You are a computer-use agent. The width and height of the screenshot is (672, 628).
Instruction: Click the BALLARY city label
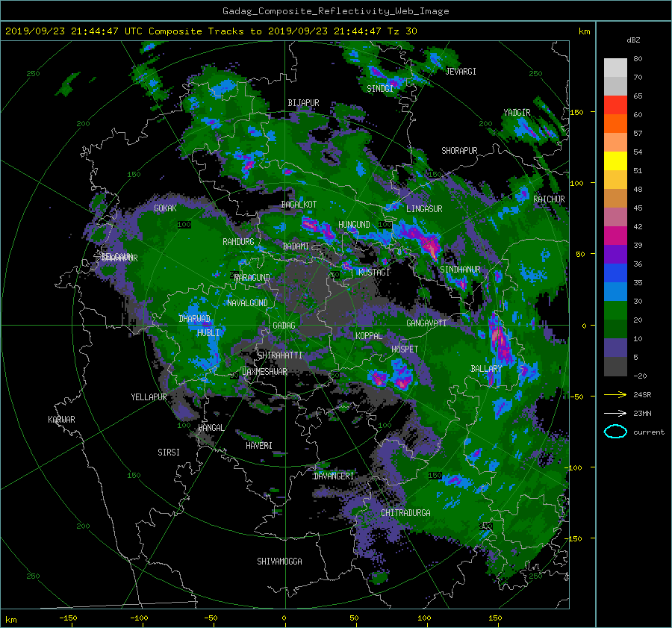pyautogui.click(x=486, y=369)
